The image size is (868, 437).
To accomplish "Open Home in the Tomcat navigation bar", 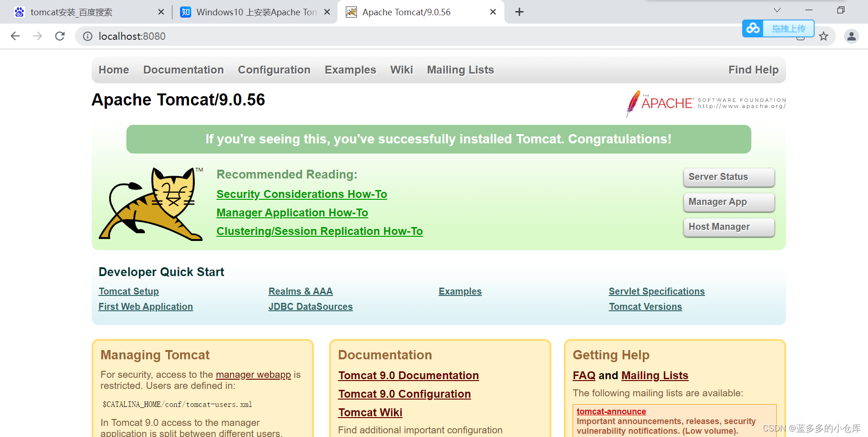I will pyautogui.click(x=114, y=70).
